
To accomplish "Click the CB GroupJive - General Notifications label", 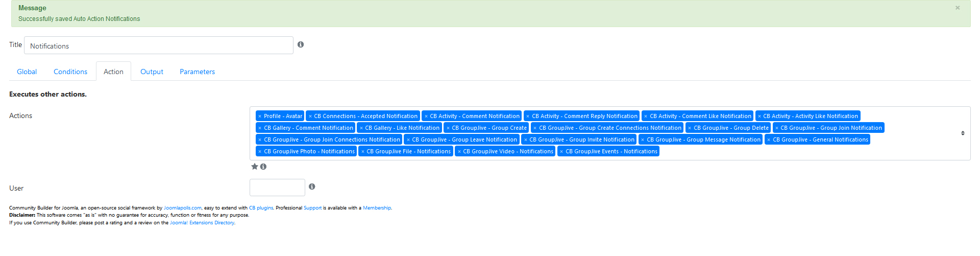I will [820, 140].
